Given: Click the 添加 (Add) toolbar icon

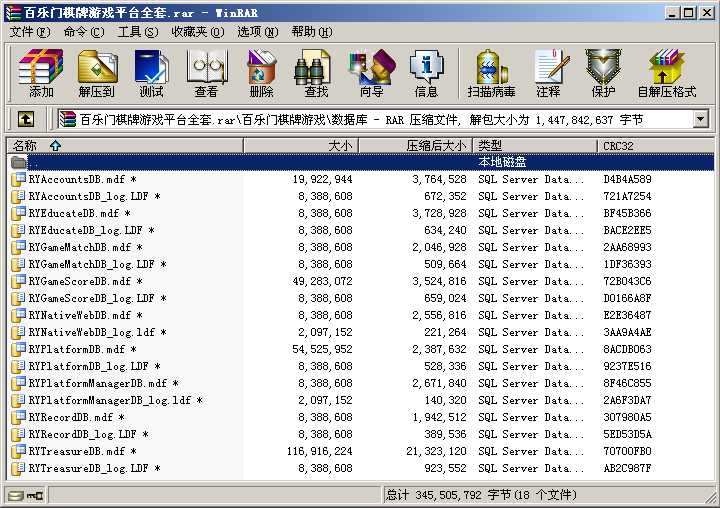Looking at the screenshot, I should pos(41,73).
